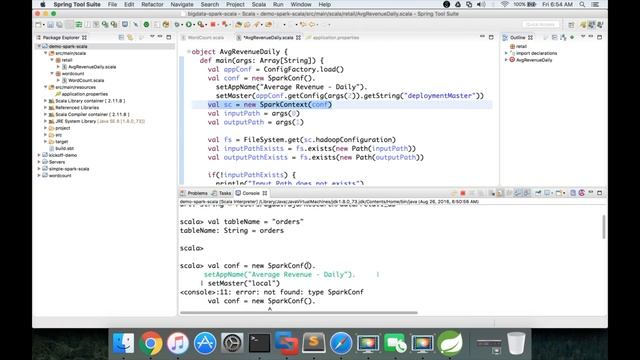Collapse the demo-spark-scala project
This screenshot has height=360, width=640.
point(39,47)
